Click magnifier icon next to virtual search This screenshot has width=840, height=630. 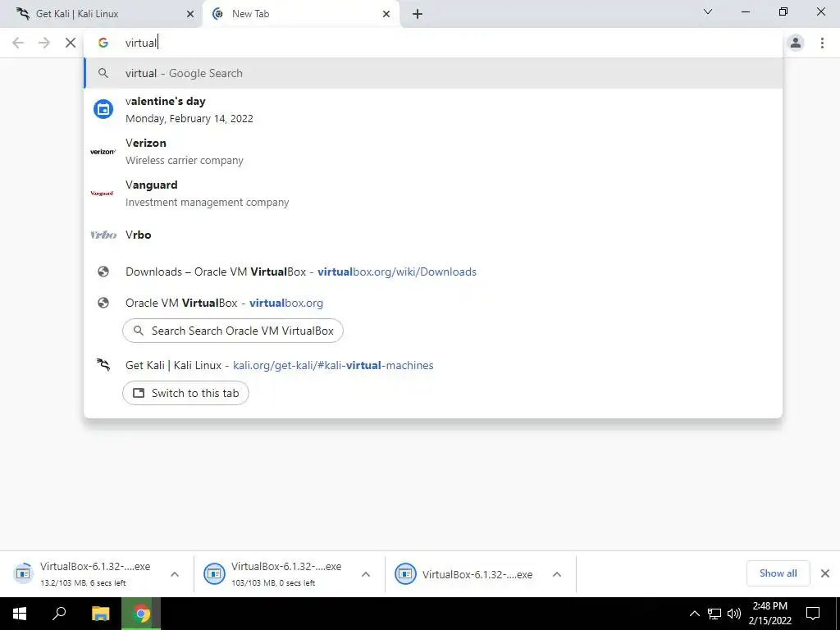[103, 73]
